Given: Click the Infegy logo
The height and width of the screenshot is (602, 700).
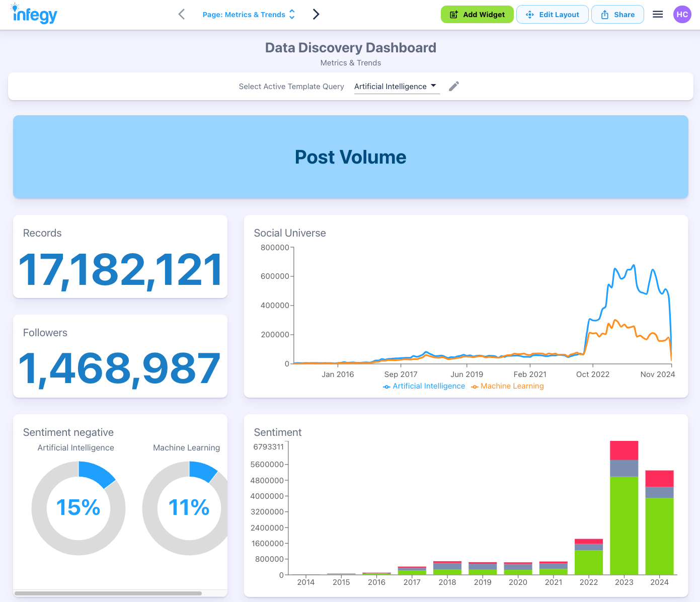Looking at the screenshot, I should point(33,14).
